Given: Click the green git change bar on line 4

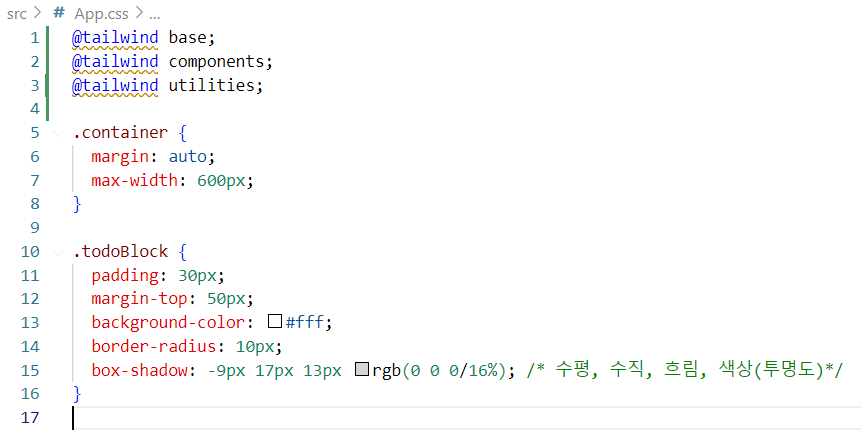Looking at the screenshot, I should click(48, 109).
